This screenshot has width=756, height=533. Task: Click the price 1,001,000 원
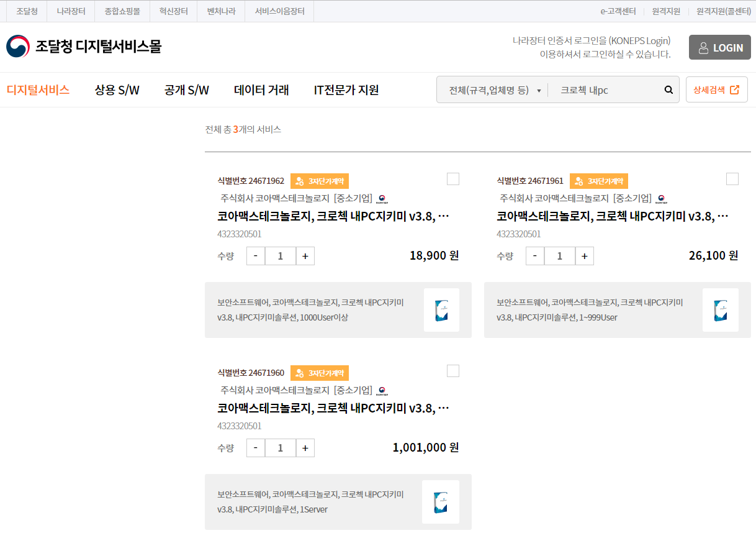(426, 447)
